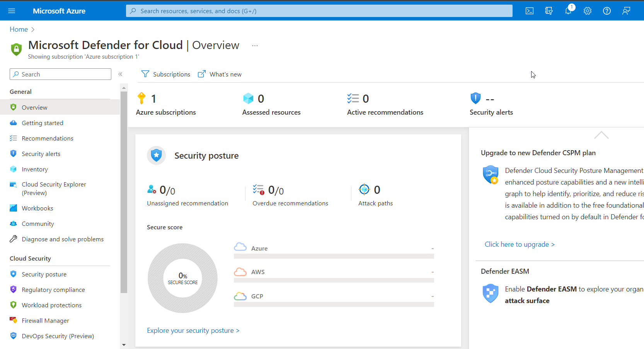
Task: Click the Azure cloud icon in Secure score
Action: [x=240, y=247]
